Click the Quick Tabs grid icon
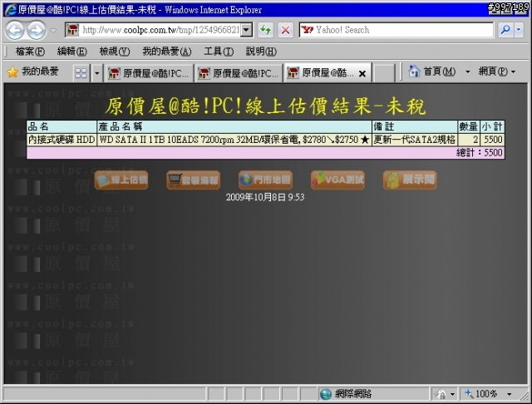The image size is (532, 404). 81,73
